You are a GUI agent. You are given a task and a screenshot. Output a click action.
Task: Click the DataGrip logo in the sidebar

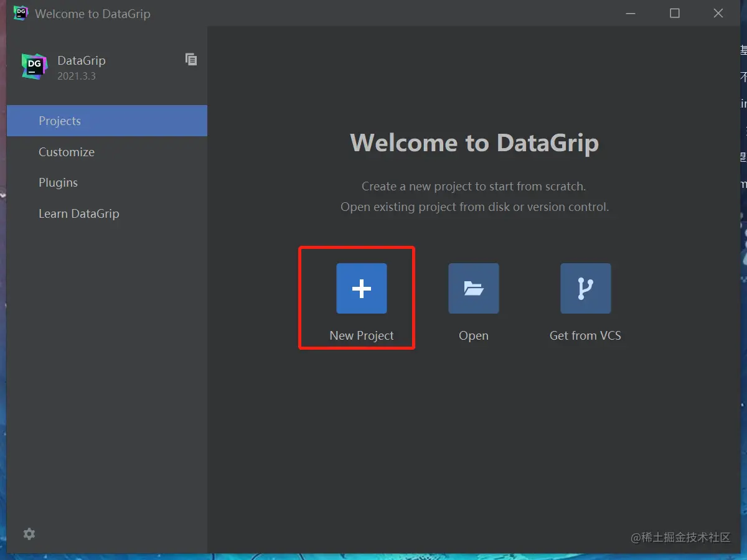[x=34, y=66]
